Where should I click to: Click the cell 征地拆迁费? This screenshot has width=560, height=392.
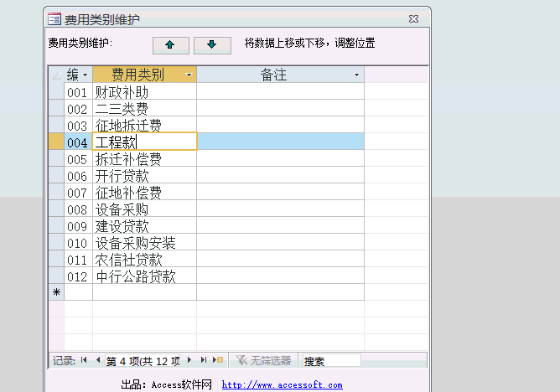click(x=144, y=125)
